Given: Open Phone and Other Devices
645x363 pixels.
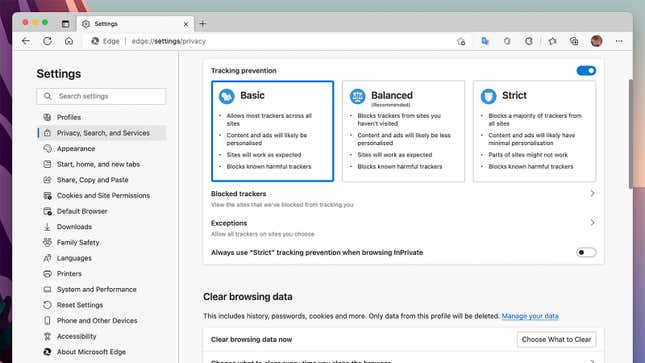Looking at the screenshot, I should 102,321.
